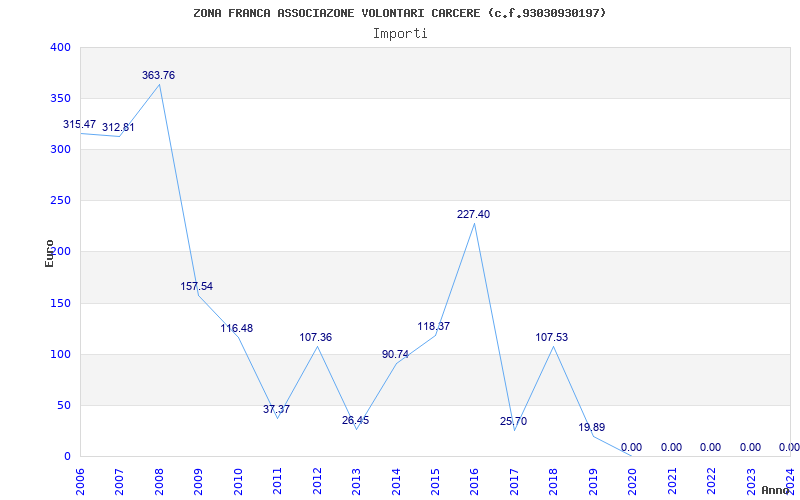
Task: Click the 2011 x-axis year label
Action: point(278,481)
